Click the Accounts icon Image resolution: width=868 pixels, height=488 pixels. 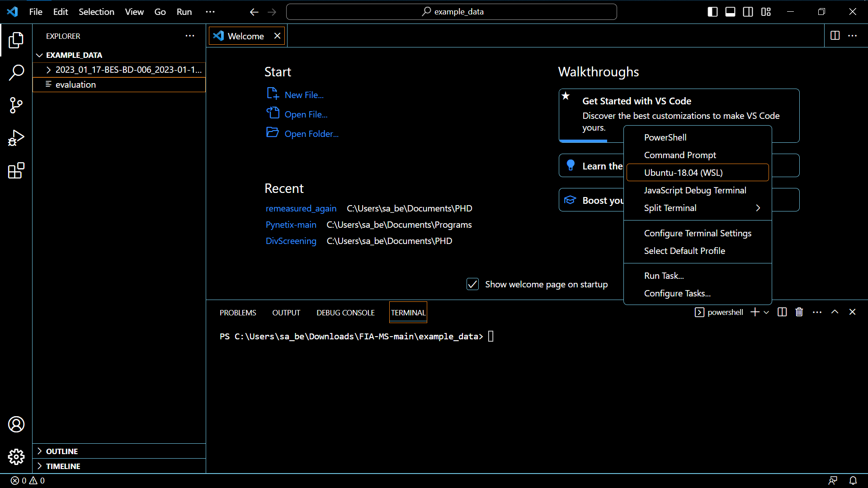tap(16, 424)
